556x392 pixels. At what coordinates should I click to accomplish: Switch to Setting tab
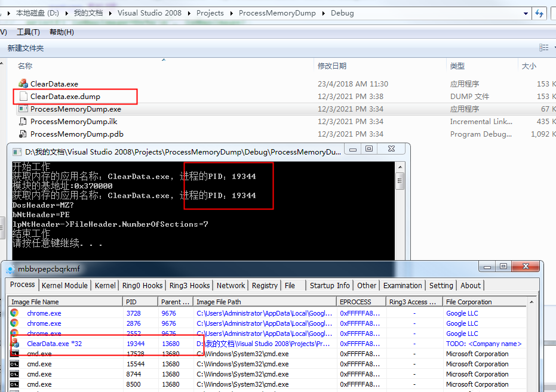[441, 285]
